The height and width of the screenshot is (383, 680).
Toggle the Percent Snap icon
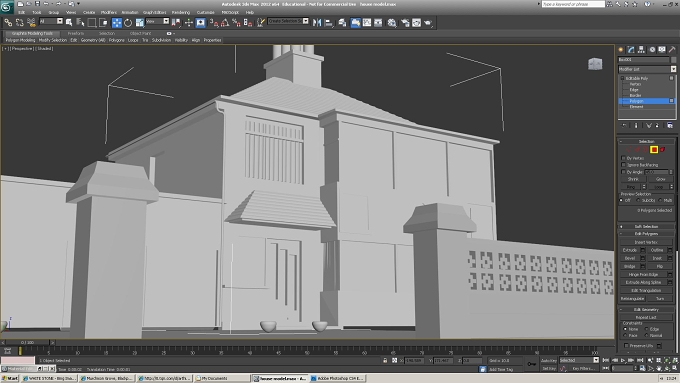pos(236,23)
